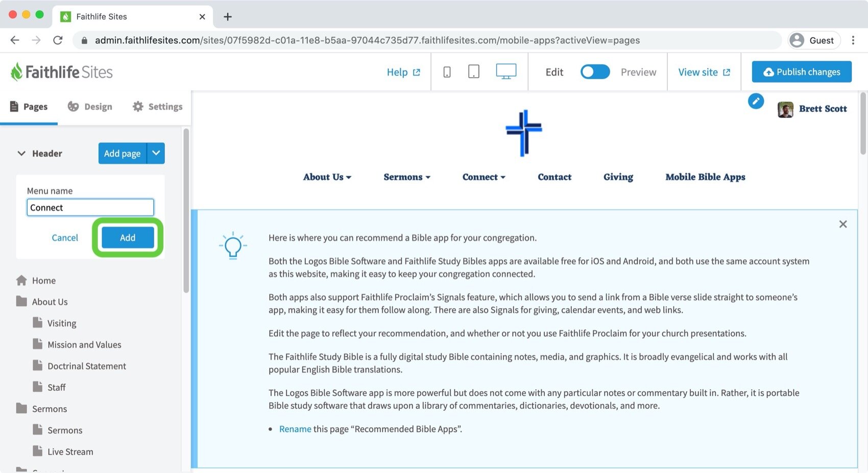Click the Publish changes button

point(802,72)
